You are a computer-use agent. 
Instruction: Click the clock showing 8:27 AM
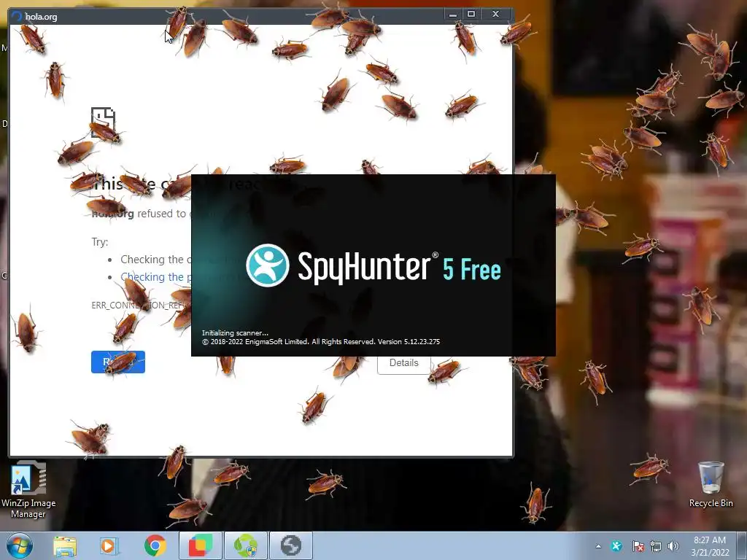(710, 546)
